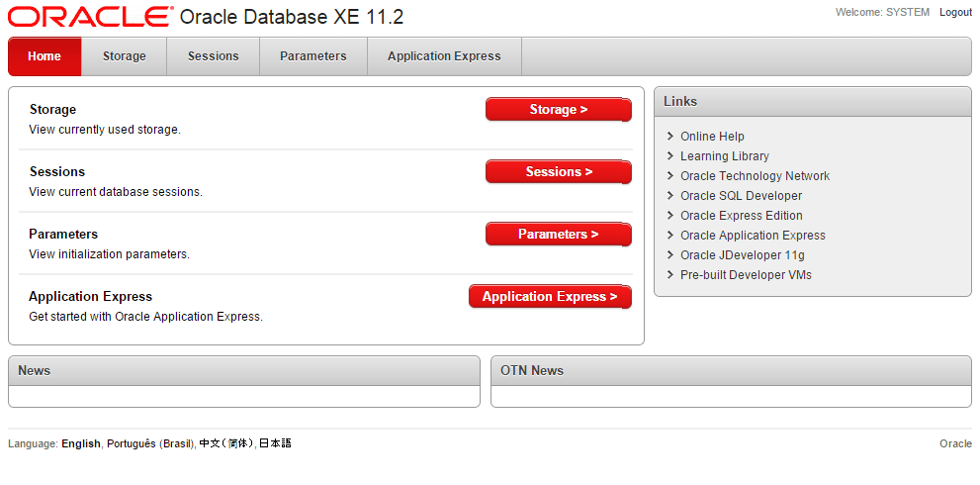This screenshot has height=485, width=980.
Task: Click the red Storage > button
Action: [559, 110]
